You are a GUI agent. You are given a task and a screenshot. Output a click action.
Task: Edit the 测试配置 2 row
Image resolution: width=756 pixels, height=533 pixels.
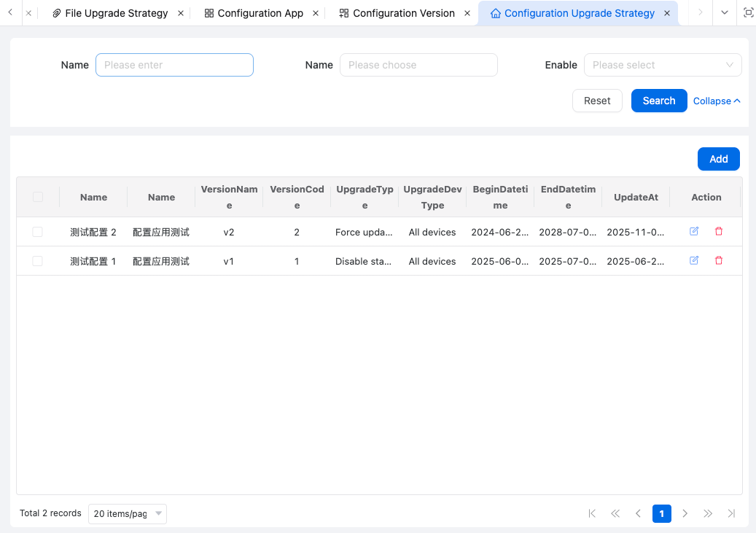point(694,231)
